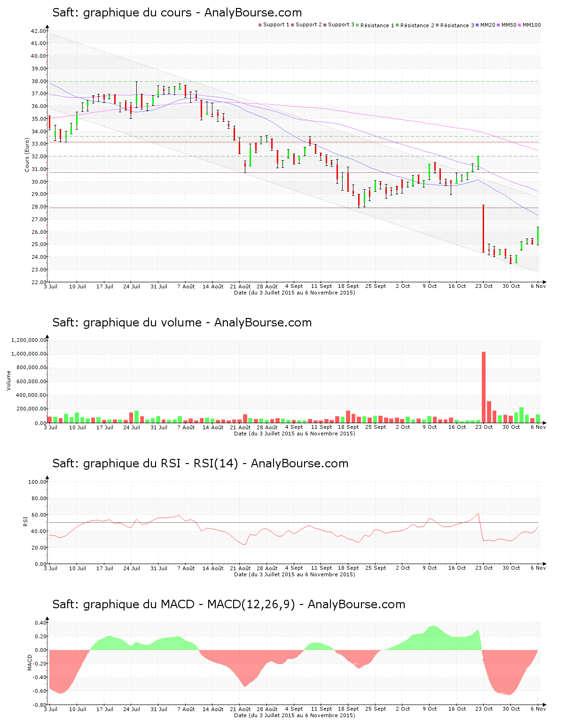Viewport: 564px width, 728px height.
Task: Click the 'MACD' y-axis label
Action: (30, 662)
